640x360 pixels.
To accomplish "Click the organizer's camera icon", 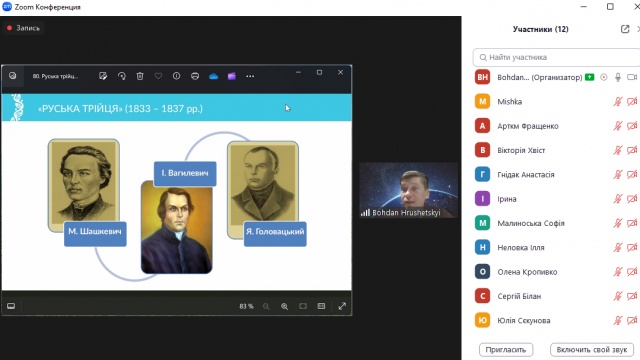I will (x=632, y=77).
